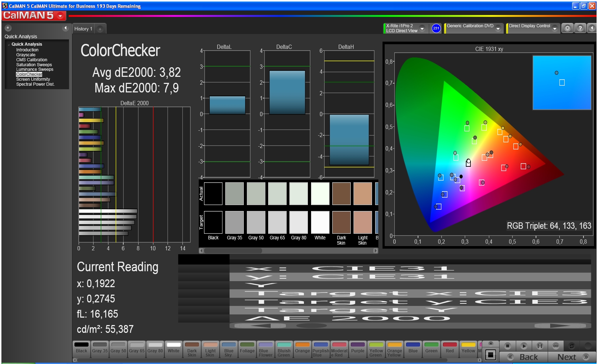
Task: Select the Blue patch button
Action: 413,349
